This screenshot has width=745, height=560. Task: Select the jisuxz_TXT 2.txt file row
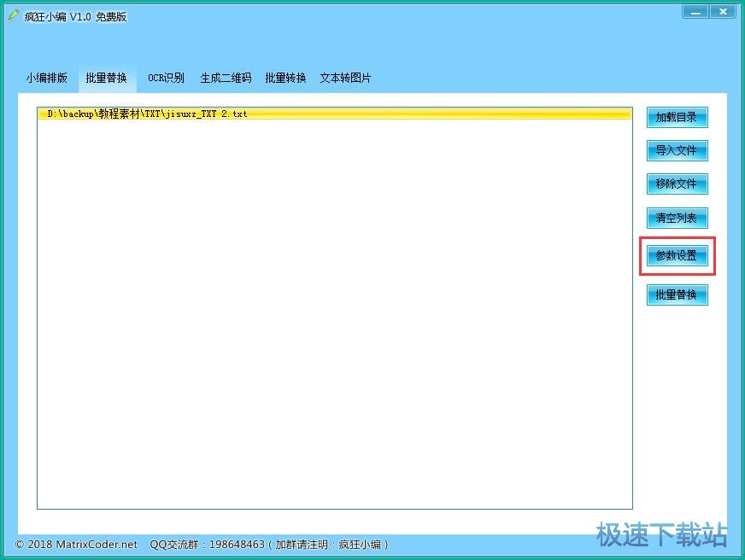(x=335, y=114)
